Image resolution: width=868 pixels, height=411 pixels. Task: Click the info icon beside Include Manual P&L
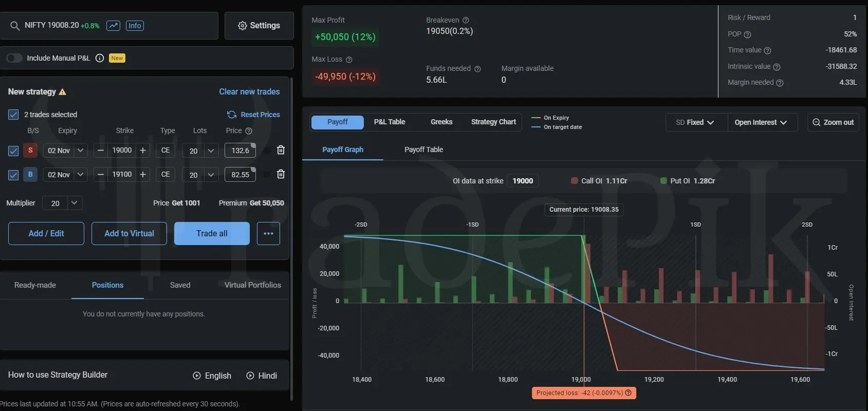[100, 58]
